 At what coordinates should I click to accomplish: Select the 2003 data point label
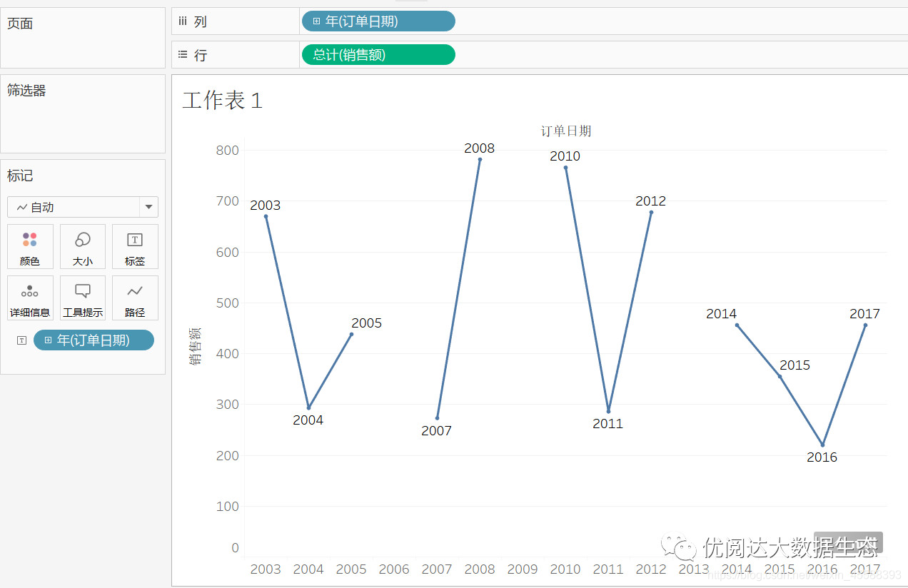[x=266, y=206]
